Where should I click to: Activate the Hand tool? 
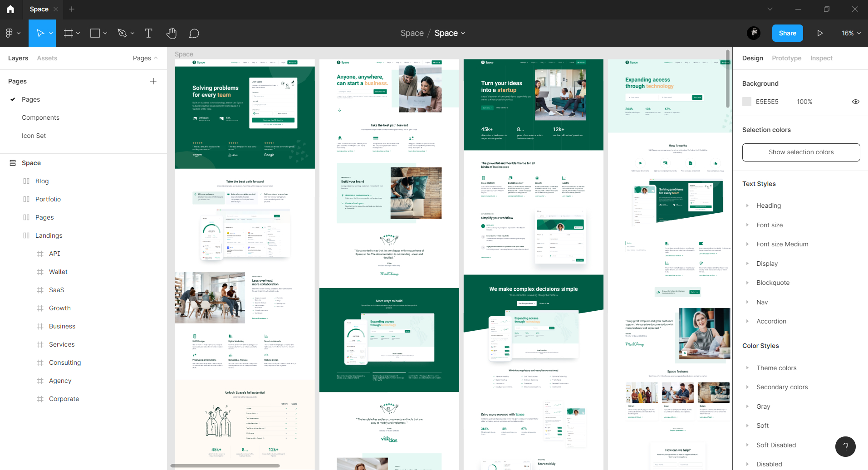pos(171,33)
